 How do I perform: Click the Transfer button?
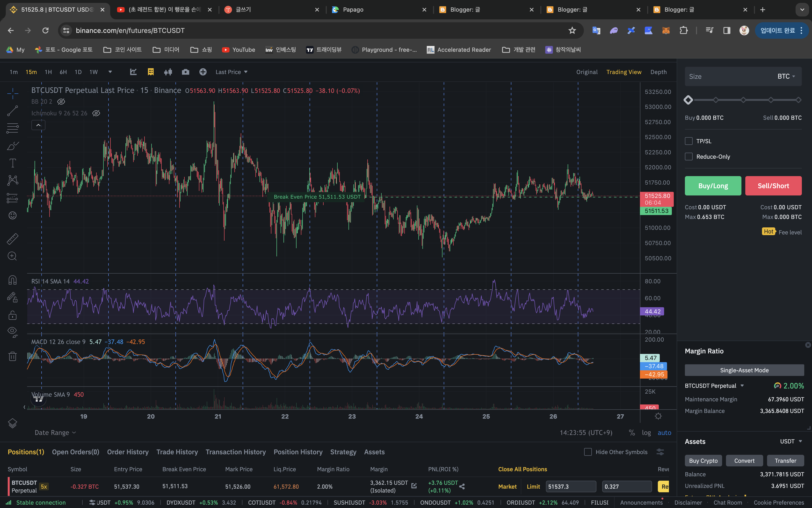[785, 461]
